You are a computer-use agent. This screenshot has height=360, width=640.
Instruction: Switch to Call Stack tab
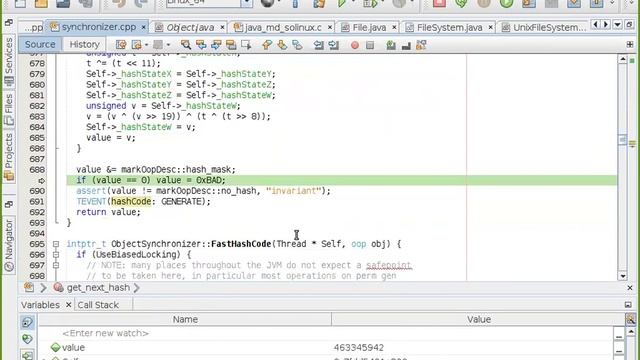coord(98,305)
